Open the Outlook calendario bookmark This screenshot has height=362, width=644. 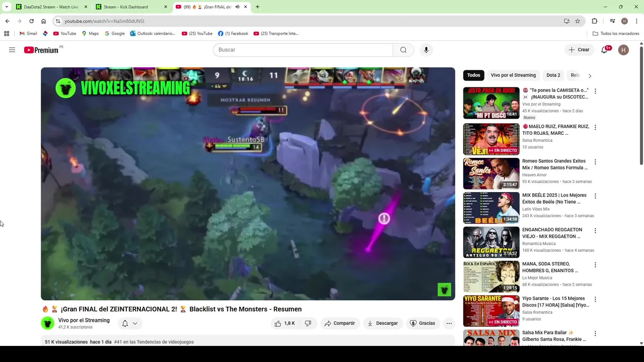point(152,34)
